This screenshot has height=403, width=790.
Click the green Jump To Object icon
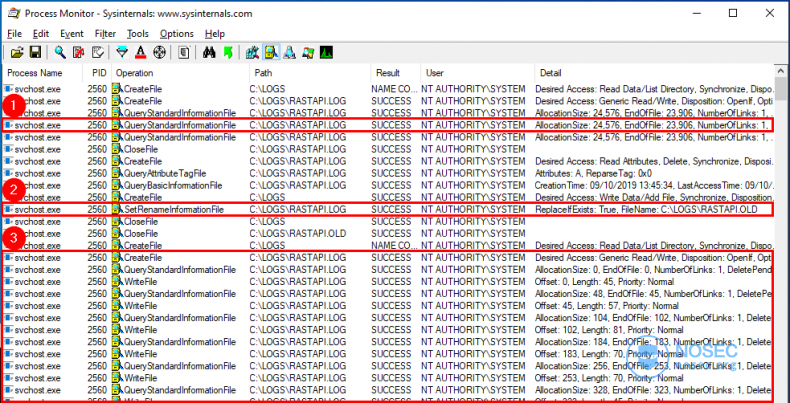[x=227, y=52]
